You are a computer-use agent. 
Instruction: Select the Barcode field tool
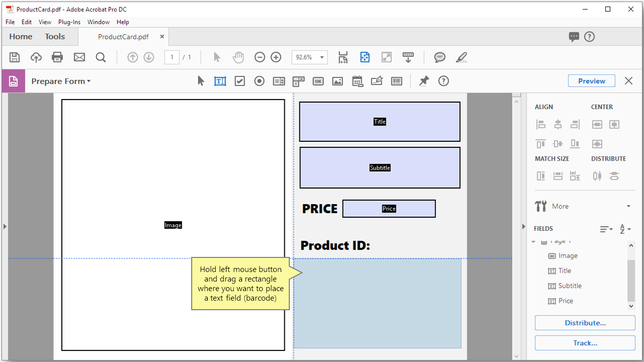click(x=396, y=80)
